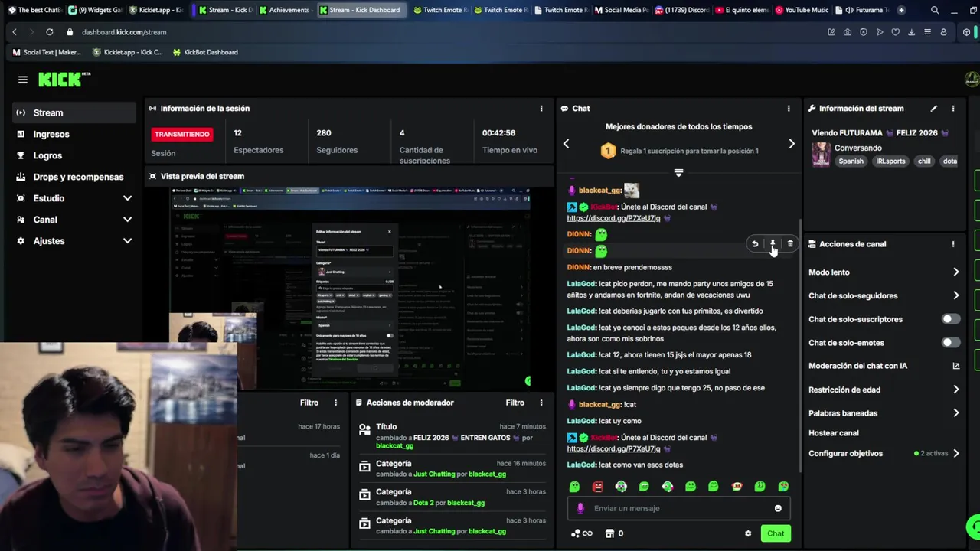Open Información de la sesión options menu
Screen dimensions: 980x551
point(541,109)
